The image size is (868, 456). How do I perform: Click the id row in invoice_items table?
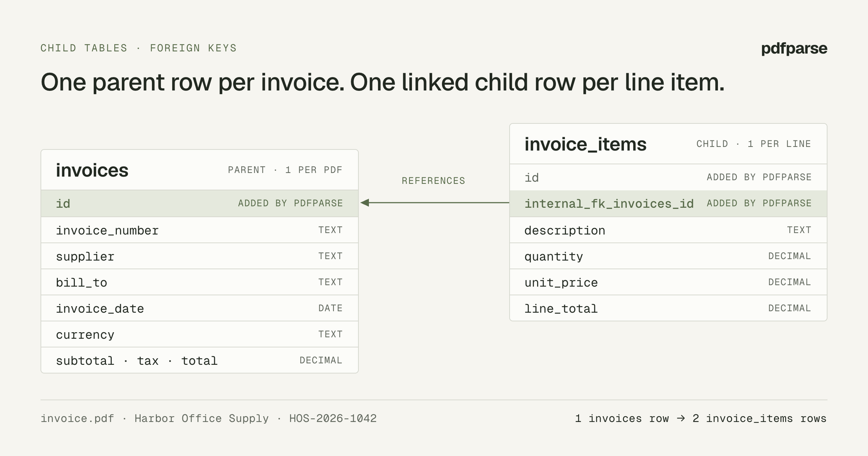tap(668, 177)
